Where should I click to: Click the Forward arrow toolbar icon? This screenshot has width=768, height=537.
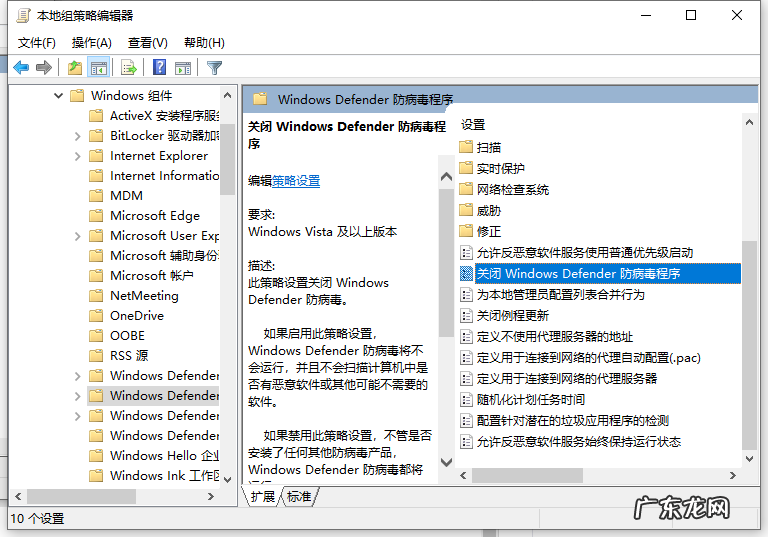44,68
